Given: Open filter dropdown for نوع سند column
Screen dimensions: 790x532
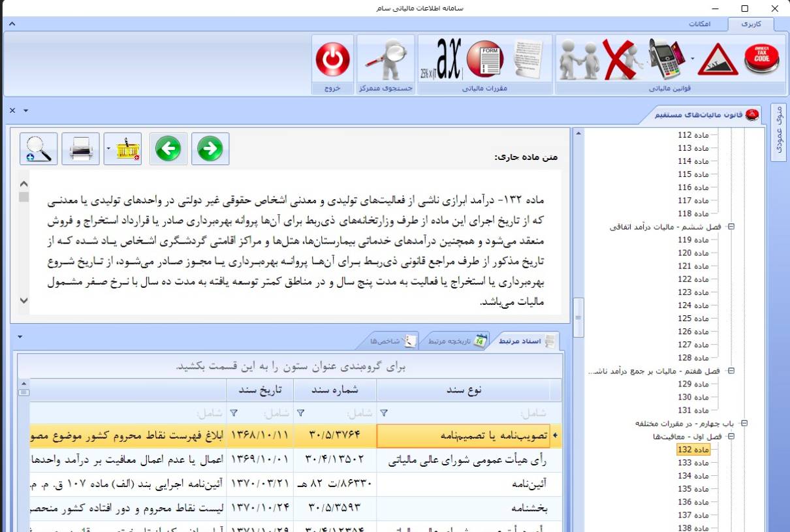Looking at the screenshot, I should click(384, 413).
